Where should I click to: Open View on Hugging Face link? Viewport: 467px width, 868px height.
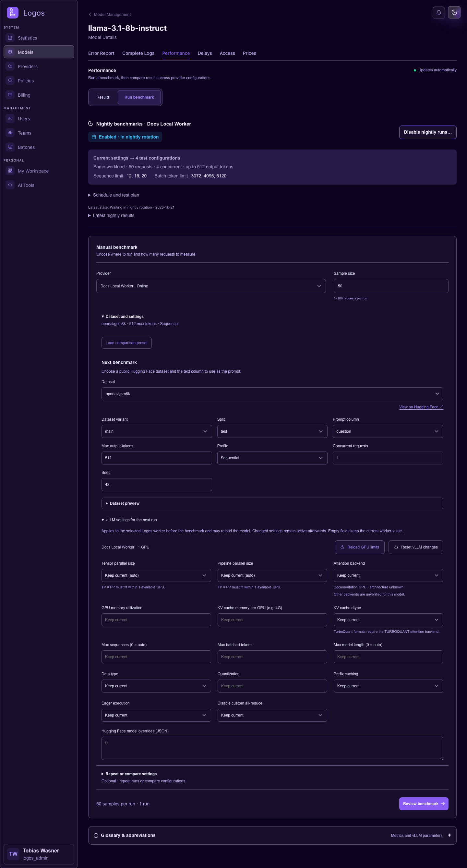point(421,407)
